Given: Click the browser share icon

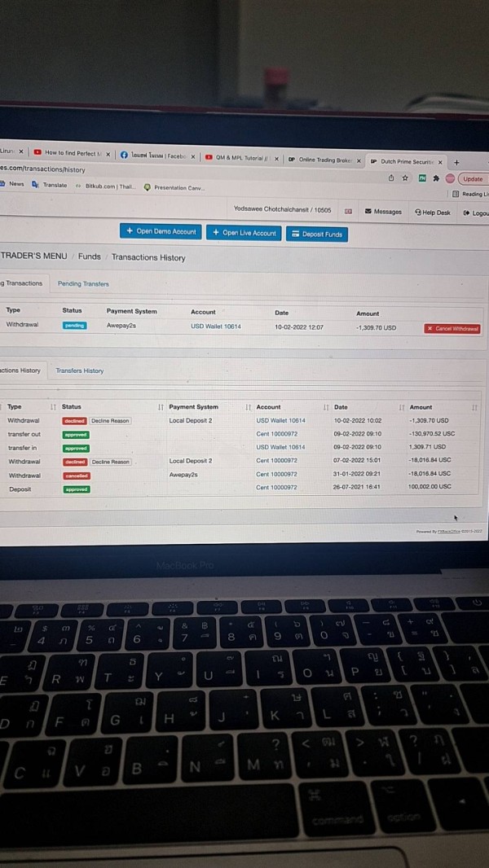Looking at the screenshot, I should coord(391,178).
